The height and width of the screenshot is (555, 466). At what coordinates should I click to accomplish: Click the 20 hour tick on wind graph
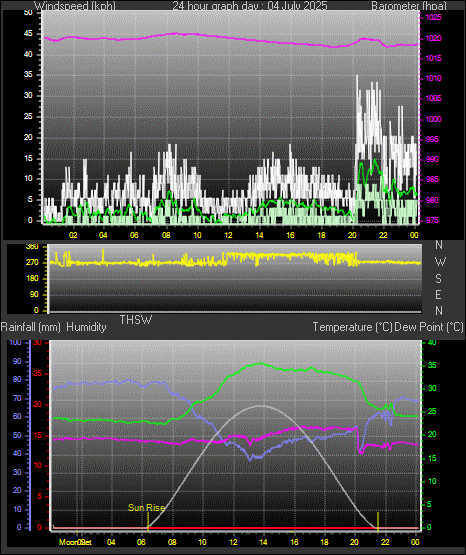(x=352, y=235)
